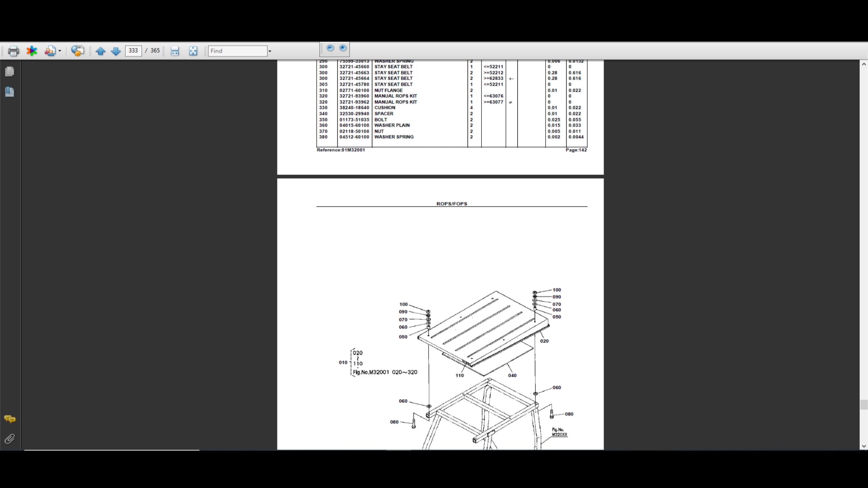Click the colorful star icon in the toolbar
The width and height of the screenshot is (868, 488).
click(32, 51)
